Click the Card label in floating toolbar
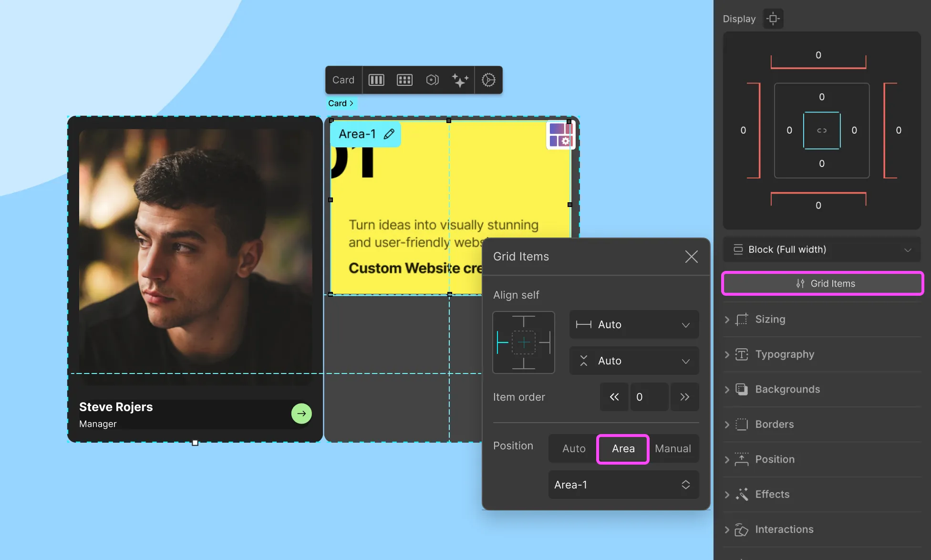 point(343,80)
